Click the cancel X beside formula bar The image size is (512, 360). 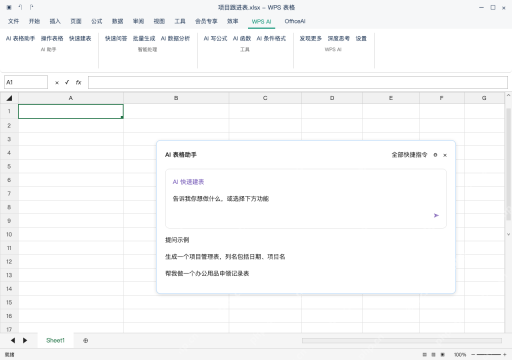(x=57, y=83)
